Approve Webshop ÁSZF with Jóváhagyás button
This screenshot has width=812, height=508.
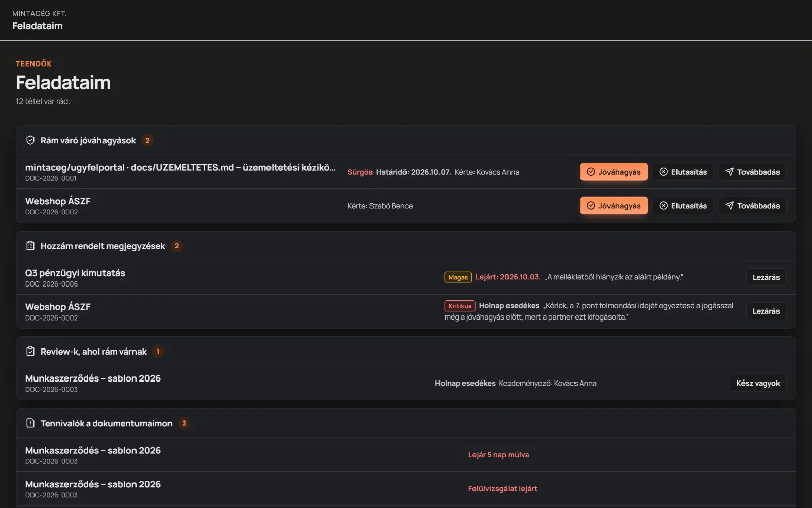pyautogui.click(x=614, y=206)
